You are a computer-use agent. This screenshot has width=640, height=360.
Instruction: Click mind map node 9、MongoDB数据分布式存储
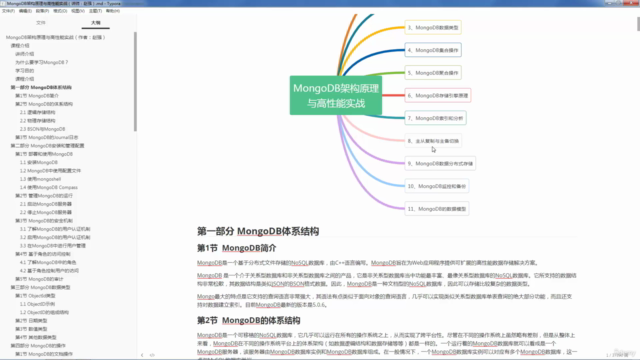pyautogui.click(x=440, y=163)
